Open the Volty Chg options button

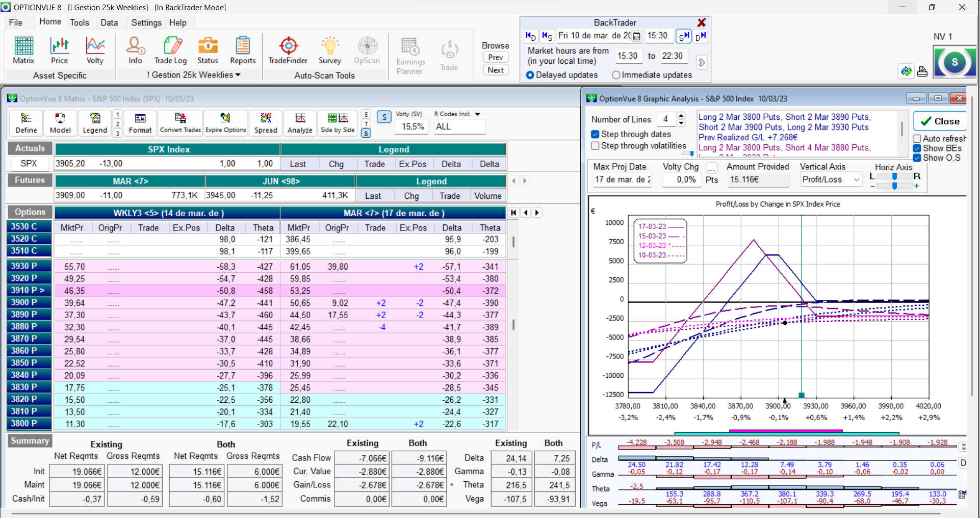pyautogui.click(x=712, y=168)
